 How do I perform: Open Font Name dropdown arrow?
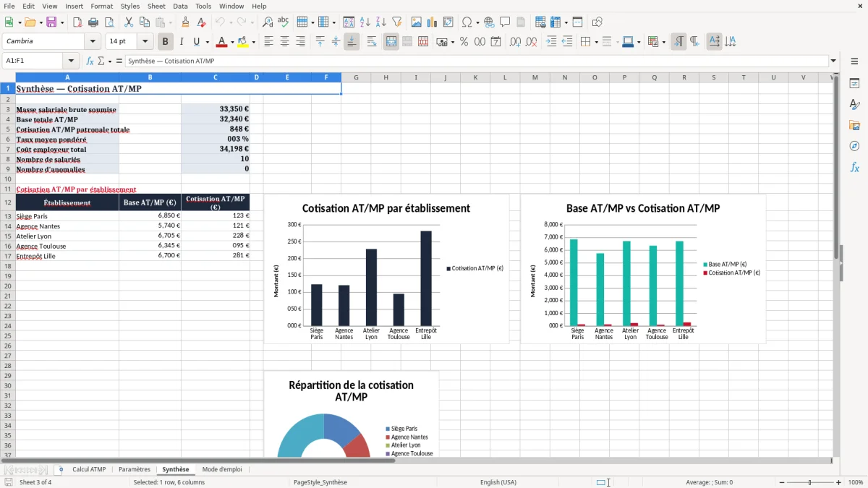click(x=93, y=42)
